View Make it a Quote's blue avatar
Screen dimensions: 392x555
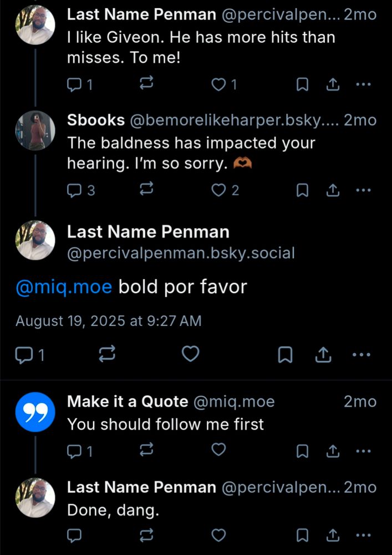pyautogui.click(x=35, y=412)
